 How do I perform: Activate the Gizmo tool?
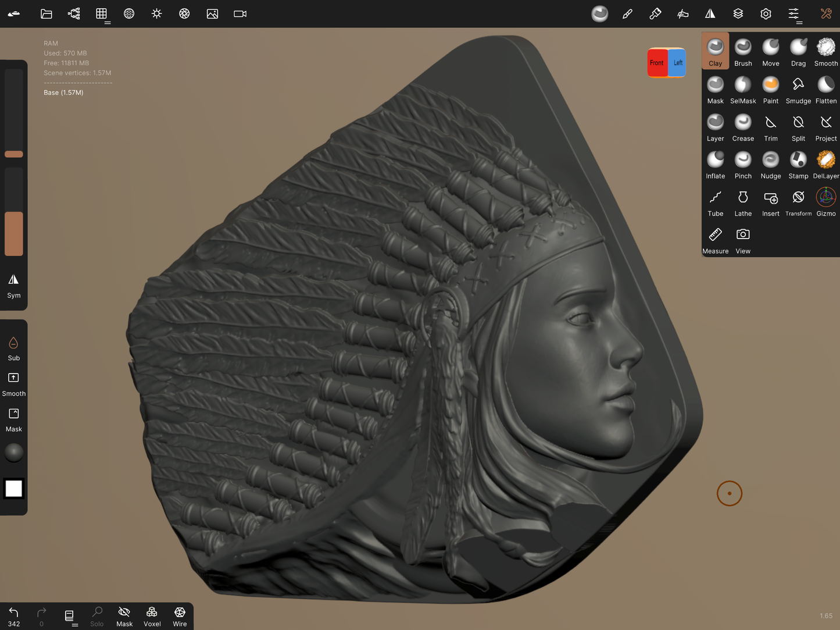826,202
